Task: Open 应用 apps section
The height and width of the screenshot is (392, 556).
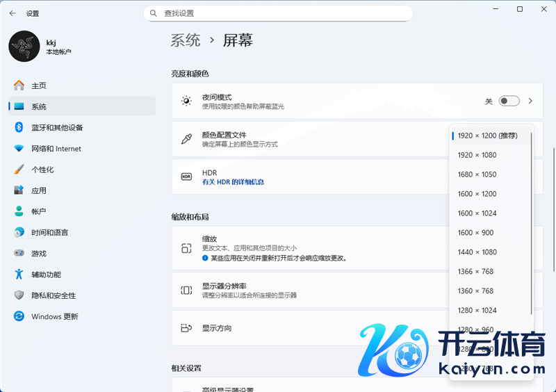Action: pyautogui.click(x=39, y=190)
